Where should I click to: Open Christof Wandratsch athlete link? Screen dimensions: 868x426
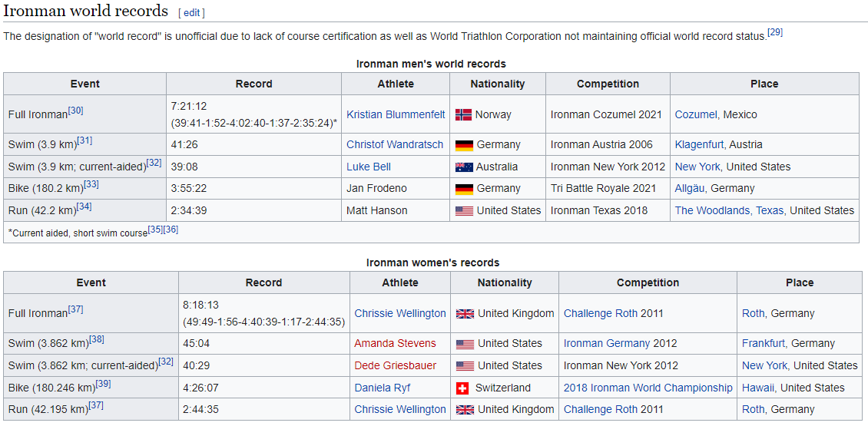(x=395, y=144)
